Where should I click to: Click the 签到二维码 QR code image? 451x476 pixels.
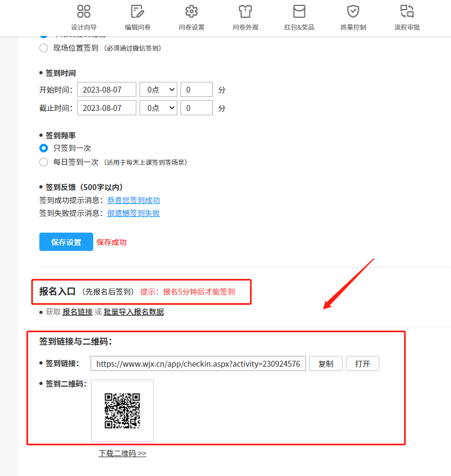122,411
